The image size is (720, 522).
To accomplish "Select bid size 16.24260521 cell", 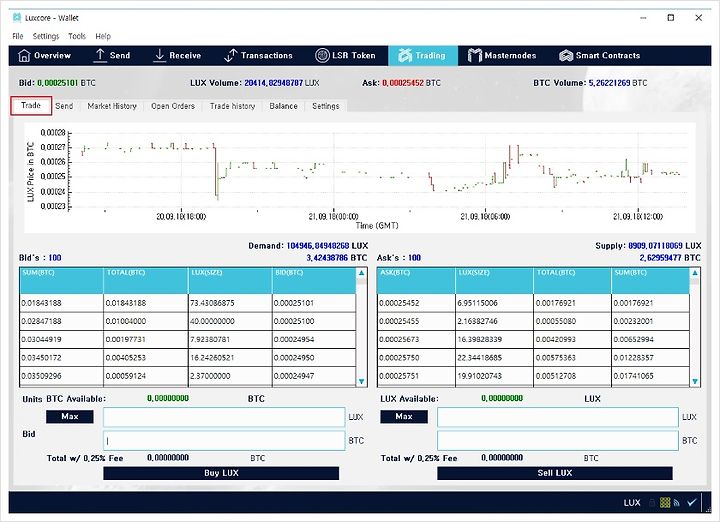I will point(230,358).
